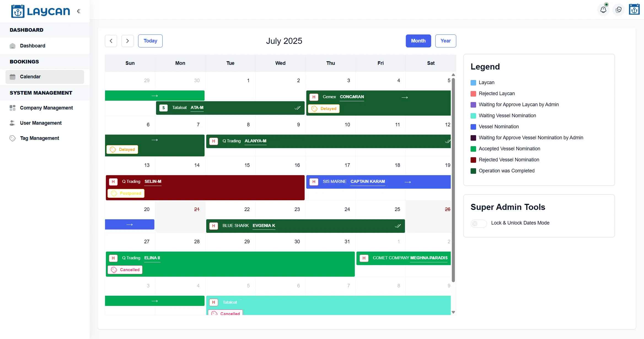The height and width of the screenshot is (339, 644).
Task: Click the Company Management sidebar icon
Action: point(12,108)
